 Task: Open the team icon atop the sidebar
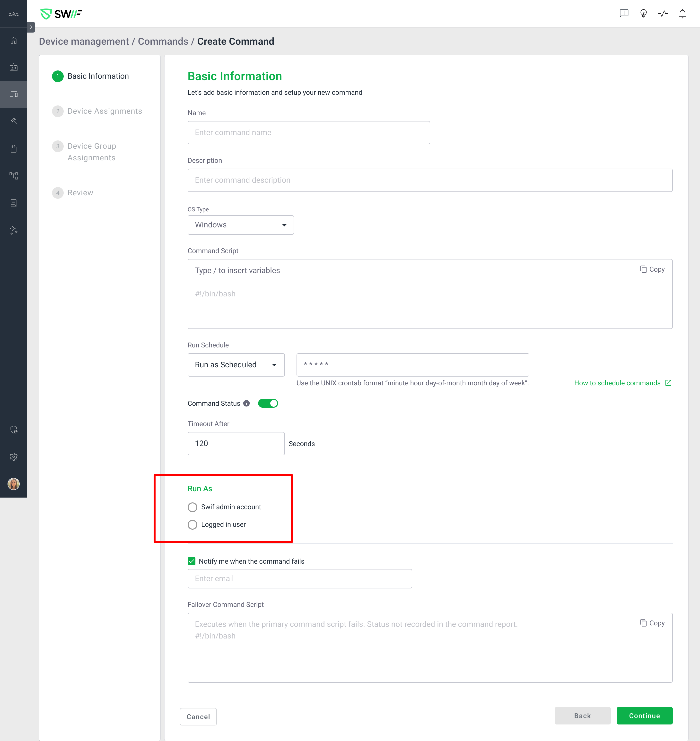pyautogui.click(x=13, y=14)
